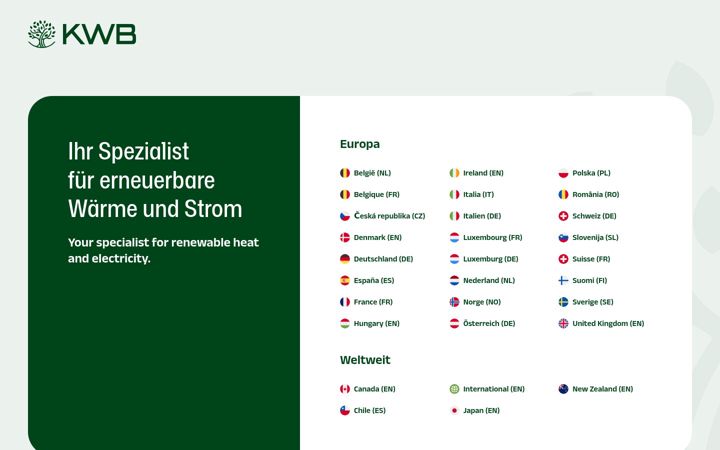
Task: Click the Swiss flag beside Schweiz (DE)
Action: [563, 216]
